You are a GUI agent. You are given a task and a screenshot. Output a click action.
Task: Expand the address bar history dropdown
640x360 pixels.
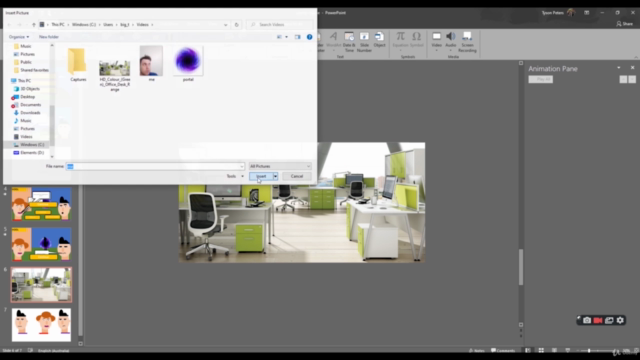[225, 24]
